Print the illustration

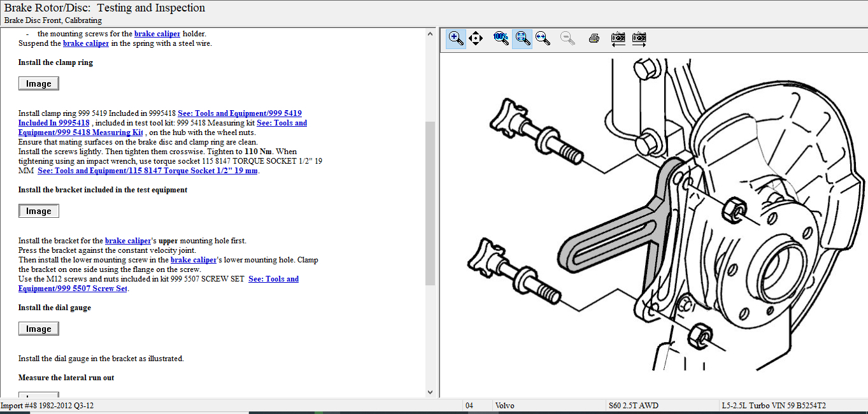click(594, 38)
